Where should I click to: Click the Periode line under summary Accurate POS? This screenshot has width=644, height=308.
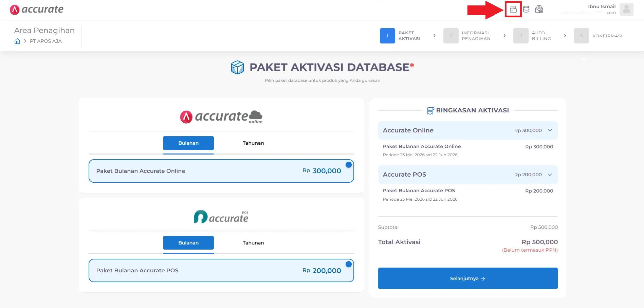click(x=420, y=199)
